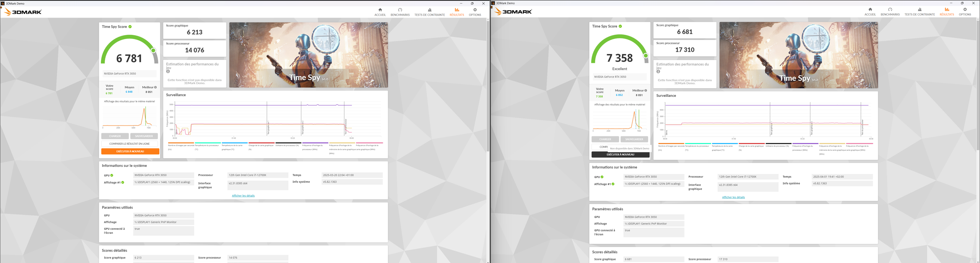Click green check next to GPU, left system info
980x263 pixels.
[112, 175]
